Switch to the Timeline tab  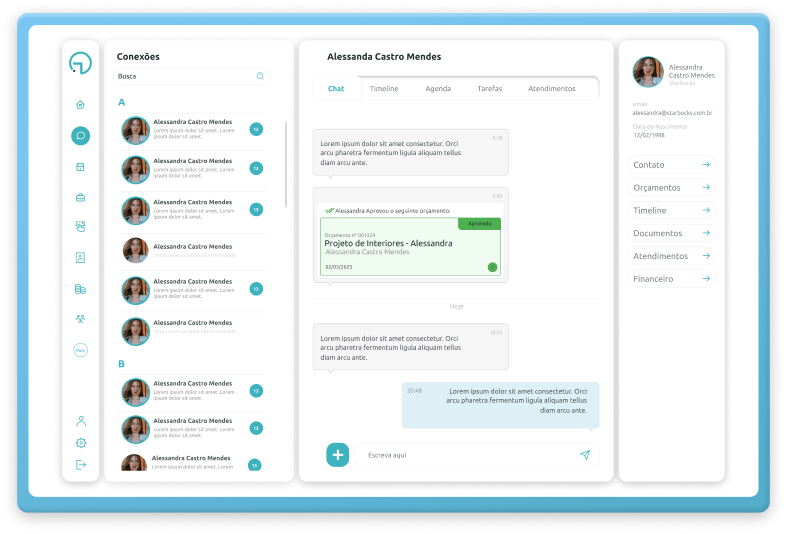(x=384, y=89)
